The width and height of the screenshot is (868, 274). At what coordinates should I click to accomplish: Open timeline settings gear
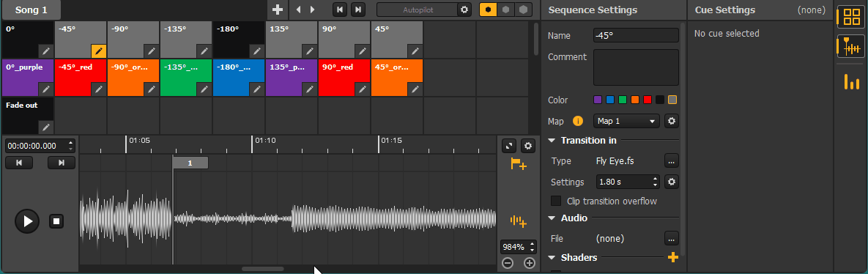point(529,146)
